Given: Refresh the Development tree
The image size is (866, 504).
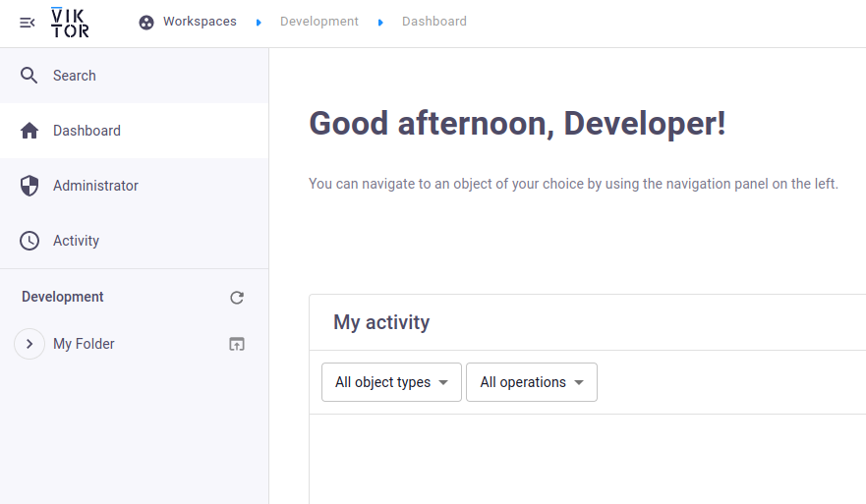Looking at the screenshot, I should tap(237, 298).
